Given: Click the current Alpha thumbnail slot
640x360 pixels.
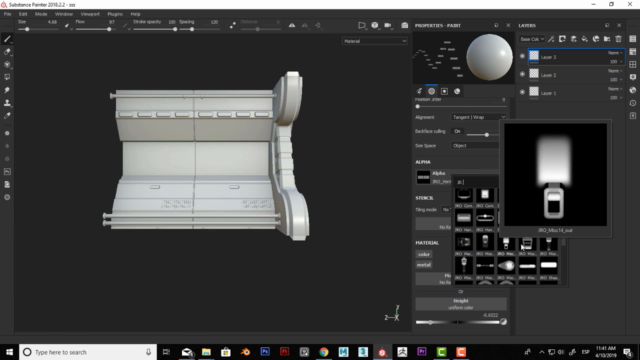Looking at the screenshot, I should coord(423,177).
